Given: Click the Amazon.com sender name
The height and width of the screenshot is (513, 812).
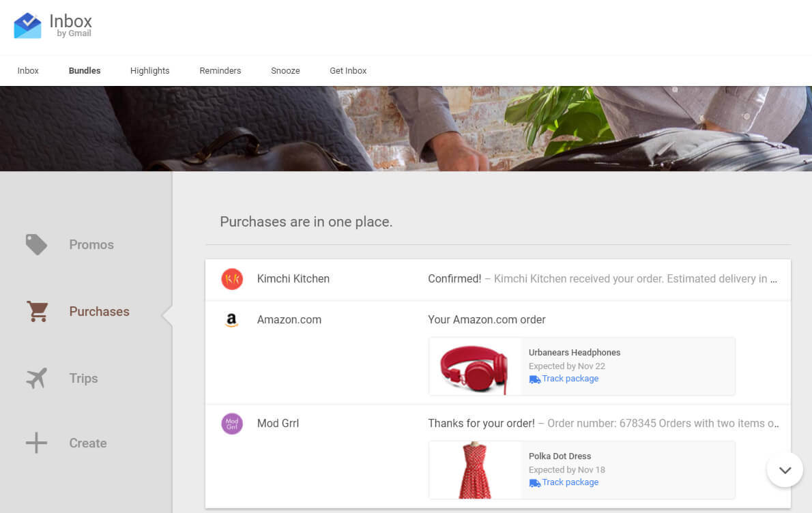Looking at the screenshot, I should coord(289,319).
